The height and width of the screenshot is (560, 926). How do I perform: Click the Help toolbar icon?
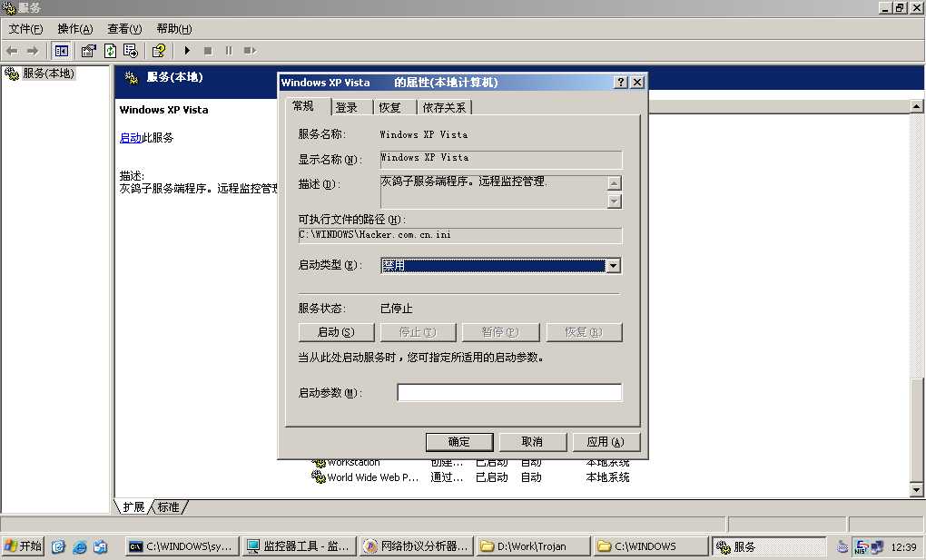pyautogui.click(x=159, y=51)
